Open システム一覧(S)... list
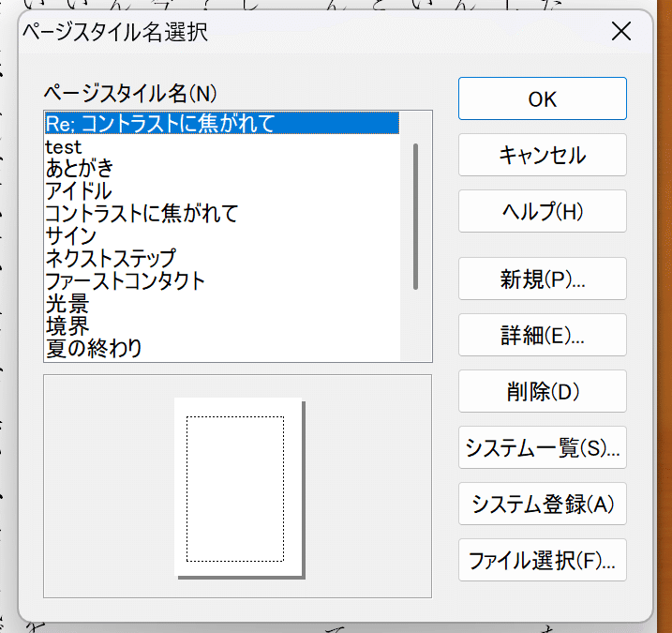The image size is (672, 633). click(x=542, y=447)
